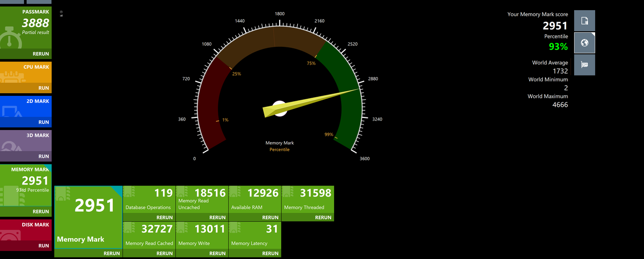The height and width of the screenshot is (259, 644).
Task: Click the memory icon on Available RAM tile
Action: [x=235, y=192]
